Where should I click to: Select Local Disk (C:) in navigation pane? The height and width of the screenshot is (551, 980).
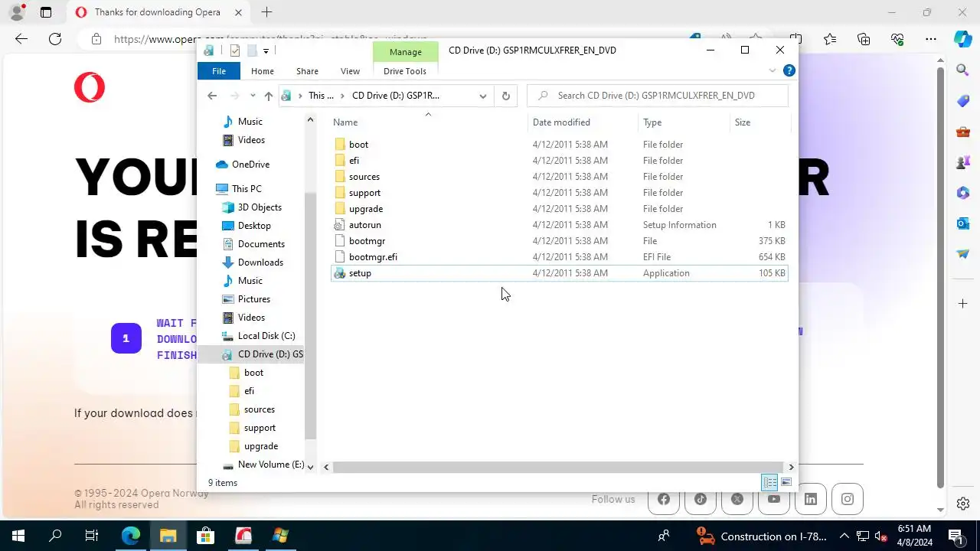(x=266, y=336)
